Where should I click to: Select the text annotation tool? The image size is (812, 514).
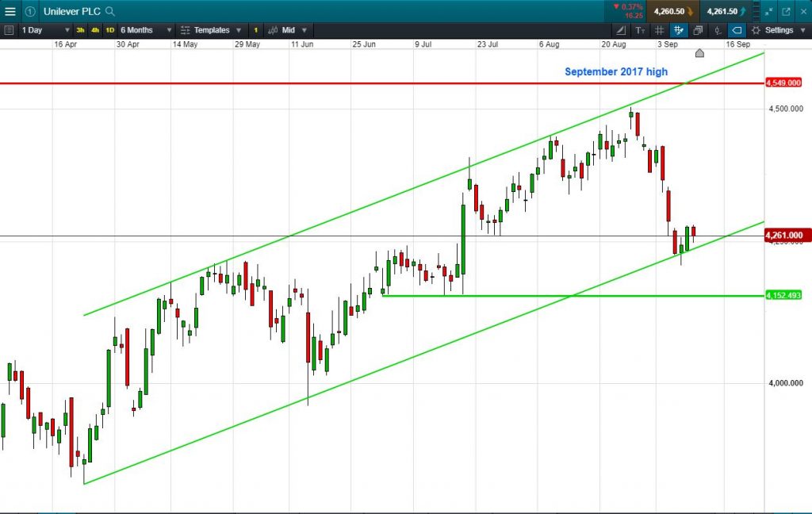(x=640, y=30)
